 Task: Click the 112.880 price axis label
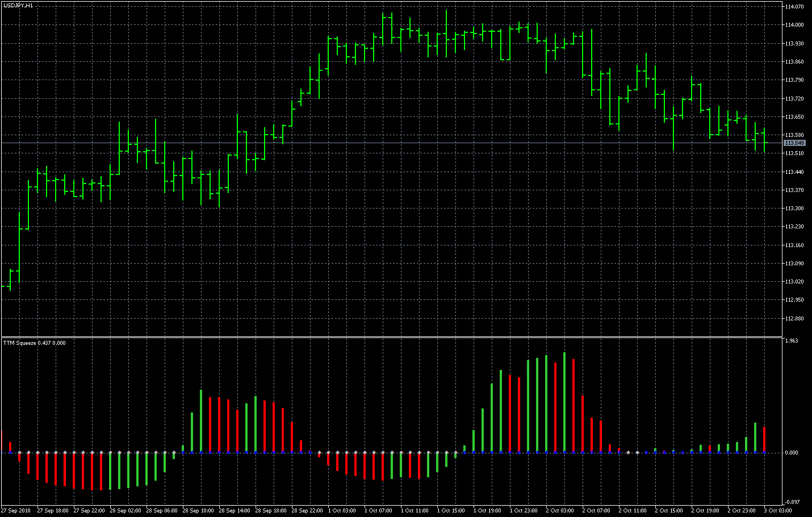pos(794,319)
